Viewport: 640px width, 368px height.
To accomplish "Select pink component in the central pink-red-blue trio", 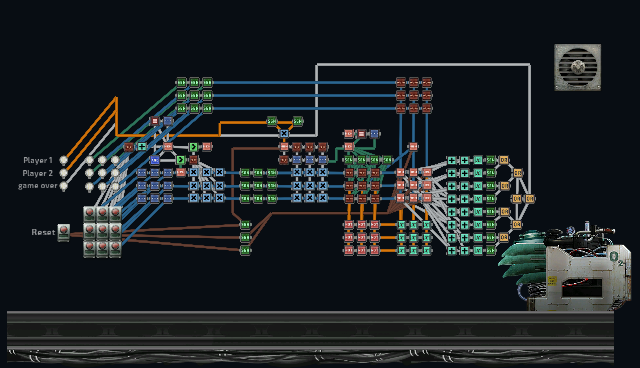I will (349, 133).
